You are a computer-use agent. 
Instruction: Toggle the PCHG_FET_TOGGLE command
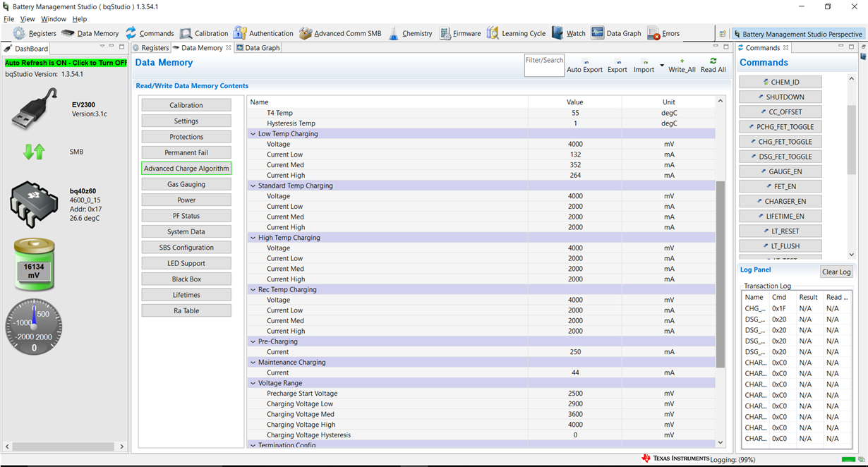coord(780,127)
